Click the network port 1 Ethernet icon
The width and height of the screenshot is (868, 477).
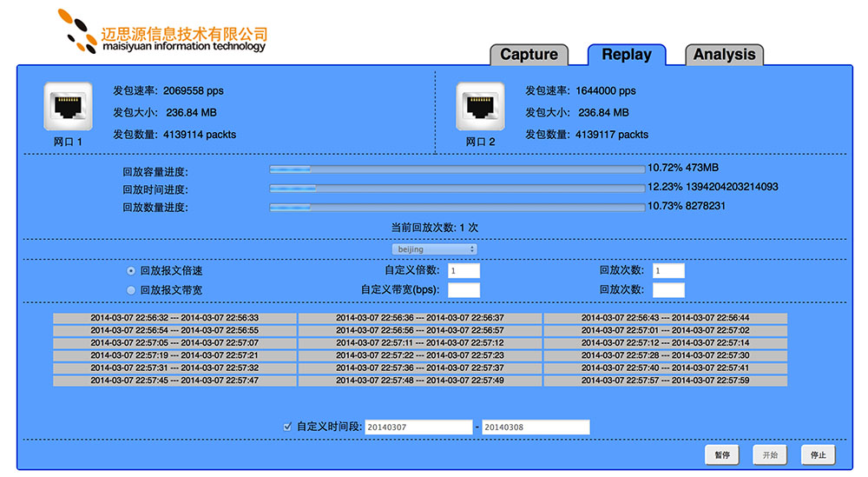pos(68,106)
